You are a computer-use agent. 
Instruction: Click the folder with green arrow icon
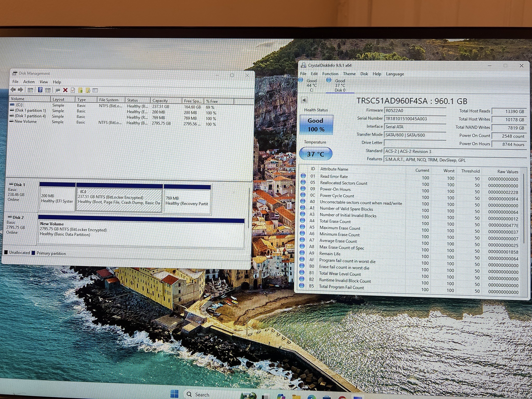pyautogui.click(x=81, y=90)
